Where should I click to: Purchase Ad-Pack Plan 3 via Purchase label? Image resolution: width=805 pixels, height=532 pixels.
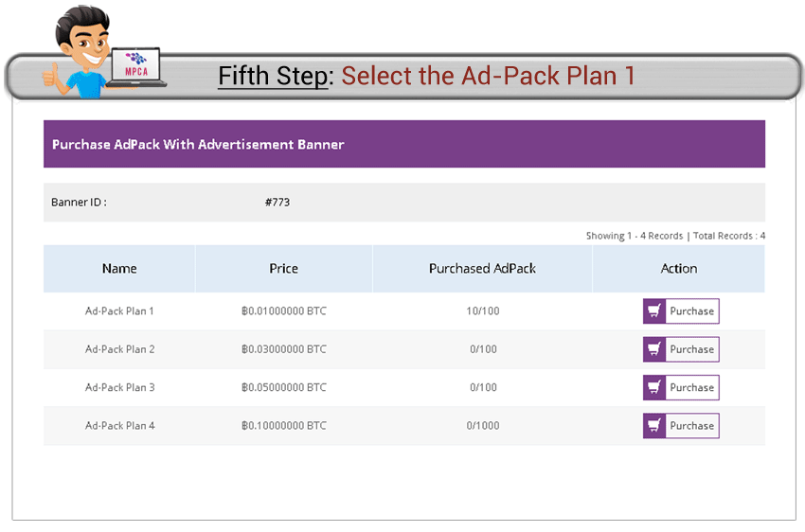pos(692,387)
